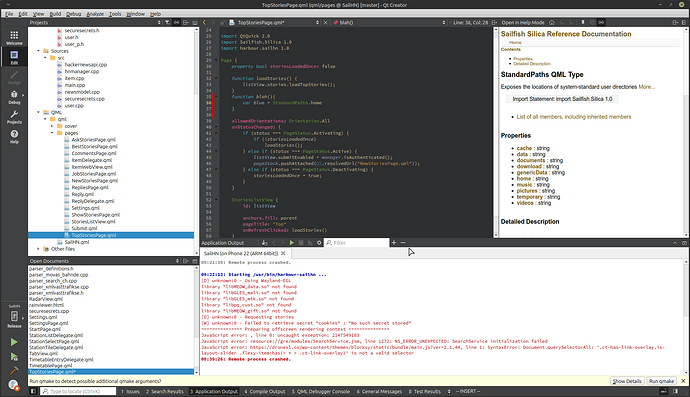Open the home property link
Viewport: 690px width, 397px height.
pos(524,179)
